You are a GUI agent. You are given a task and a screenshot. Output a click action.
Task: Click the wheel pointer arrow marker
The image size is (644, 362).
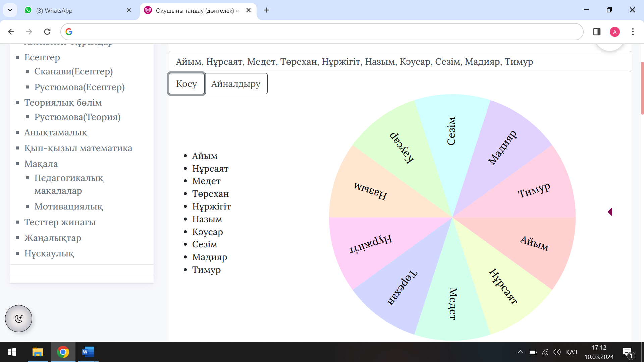pos(610,212)
